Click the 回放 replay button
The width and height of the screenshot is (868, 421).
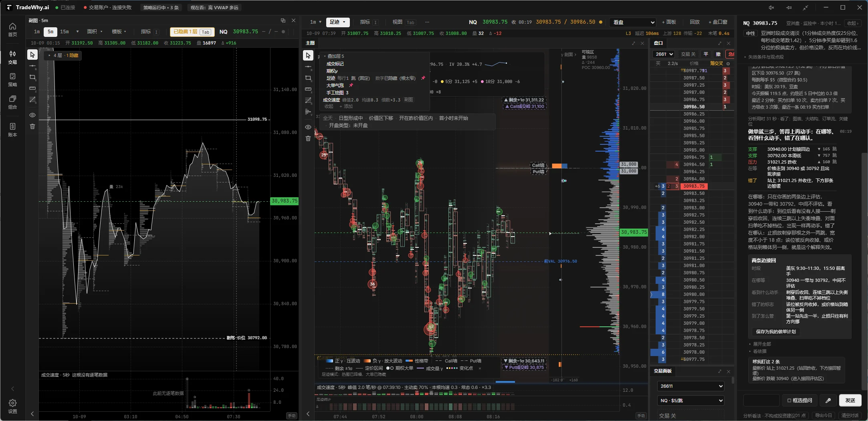tap(694, 22)
